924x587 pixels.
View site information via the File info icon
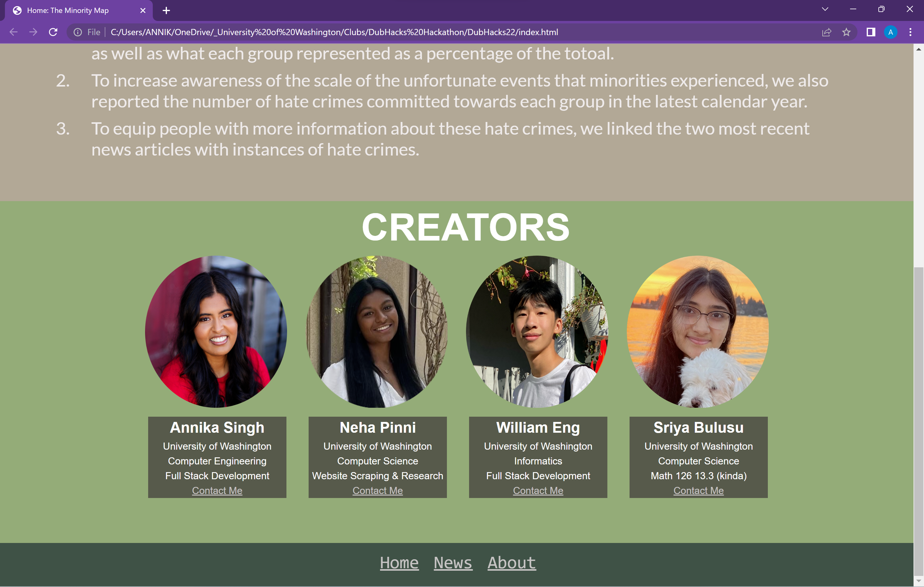[x=78, y=32]
